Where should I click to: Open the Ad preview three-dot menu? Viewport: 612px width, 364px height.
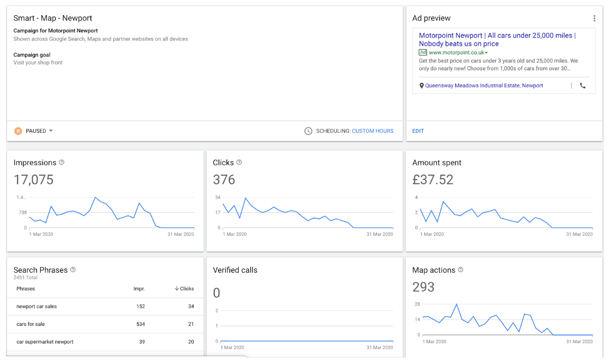[594, 19]
